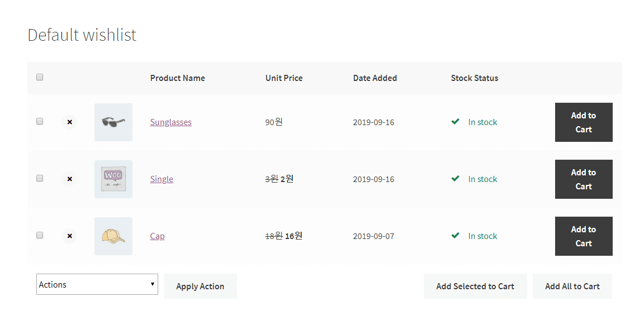Click the green checkmark in Cap row
Viewport: 644px width, 325px height.
(455, 236)
